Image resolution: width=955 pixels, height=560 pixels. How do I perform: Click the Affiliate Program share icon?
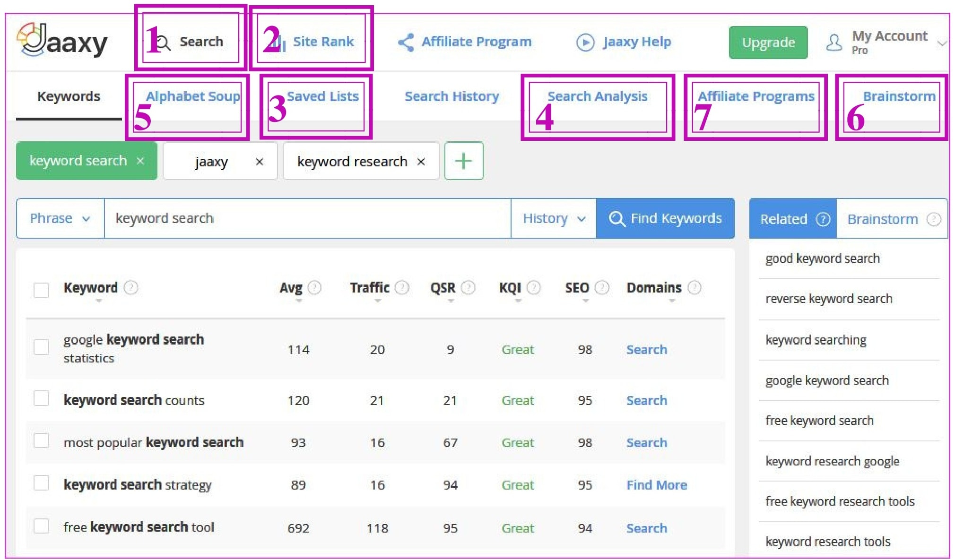pyautogui.click(x=406, y=43)
